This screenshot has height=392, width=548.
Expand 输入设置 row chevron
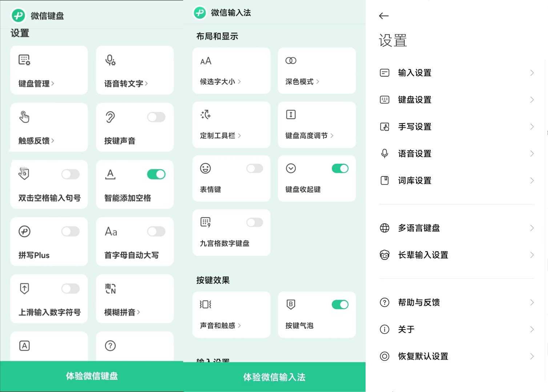(532, 73)
